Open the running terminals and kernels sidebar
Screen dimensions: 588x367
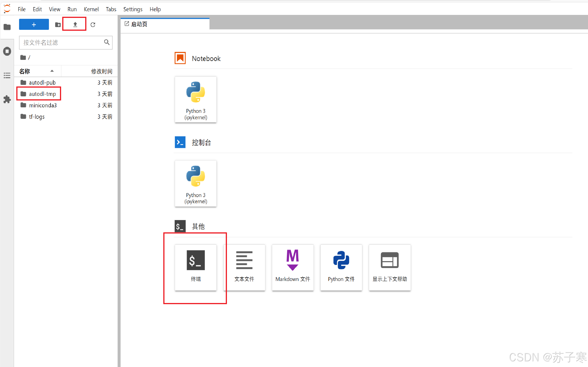click(7, 51)
